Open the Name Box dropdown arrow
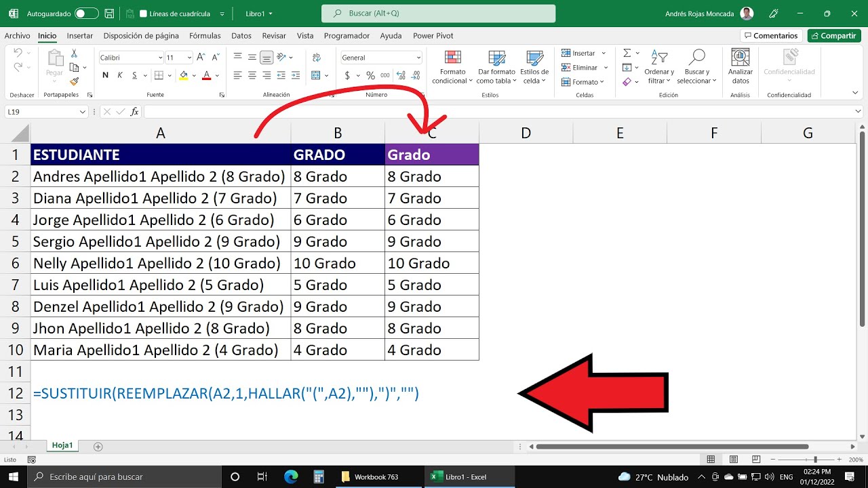 point(83,112)
